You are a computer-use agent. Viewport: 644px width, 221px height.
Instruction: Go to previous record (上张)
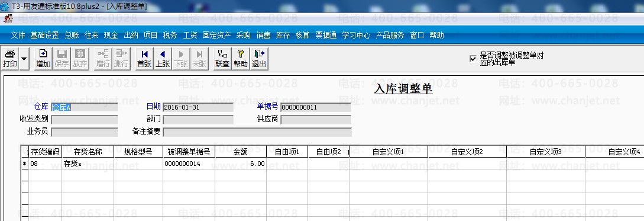pyautogui.click(x=163, y=59)
